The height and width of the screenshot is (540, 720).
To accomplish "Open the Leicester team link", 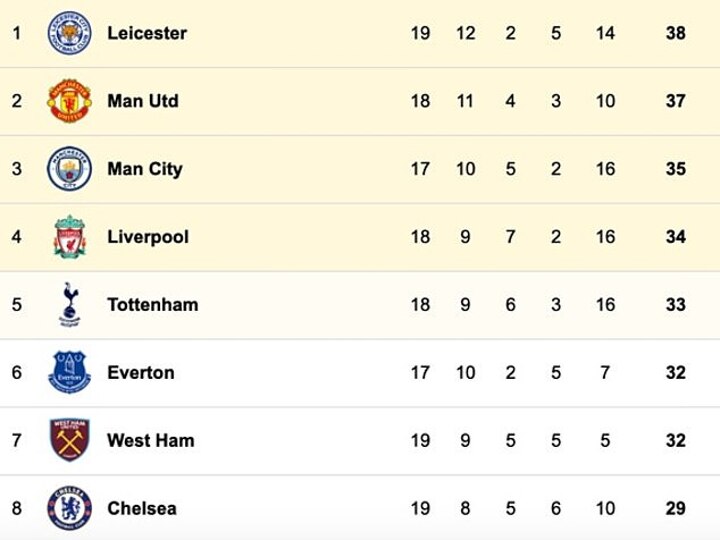I will [x=147, y=33].
